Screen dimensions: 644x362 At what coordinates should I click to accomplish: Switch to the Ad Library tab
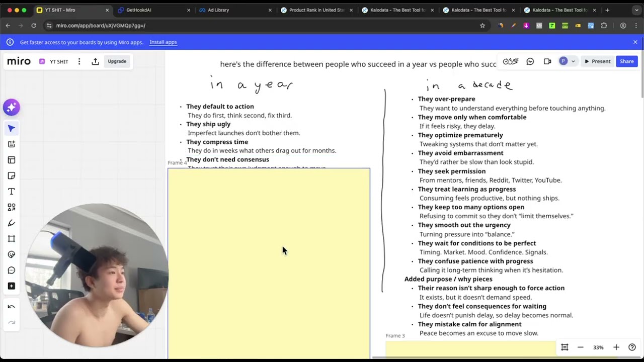tap(235, 10)
